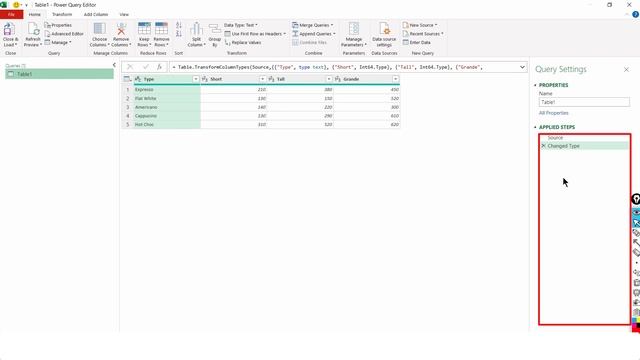Open the File tab
640x360 pixels.
(x=11, y=14)
